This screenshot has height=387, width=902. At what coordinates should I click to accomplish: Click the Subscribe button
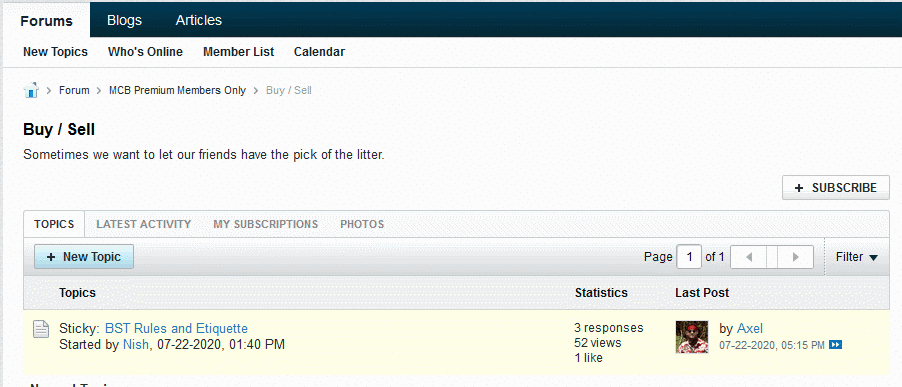(835, 188)
